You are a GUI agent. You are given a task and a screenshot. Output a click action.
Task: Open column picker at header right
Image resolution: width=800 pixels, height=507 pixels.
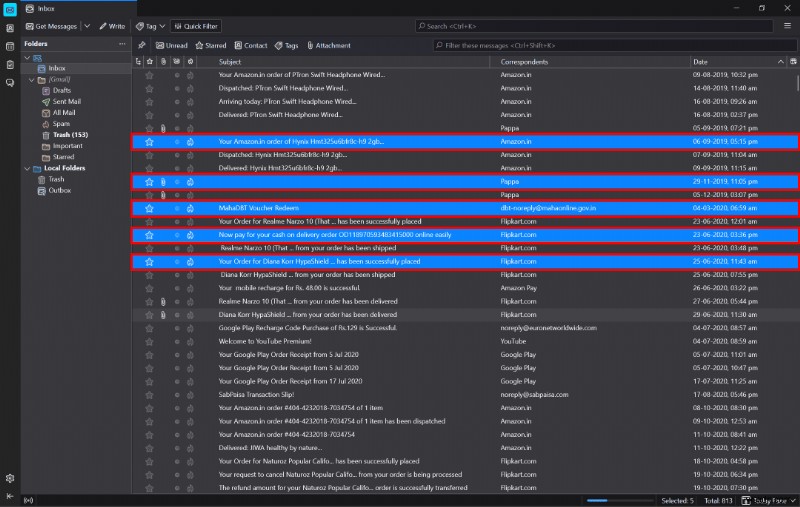click(x=793, y=62)
